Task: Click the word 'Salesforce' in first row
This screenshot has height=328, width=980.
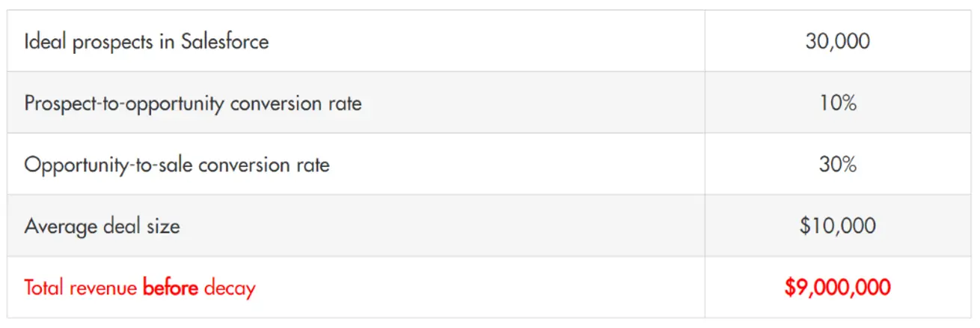Action: coord(225,41)
